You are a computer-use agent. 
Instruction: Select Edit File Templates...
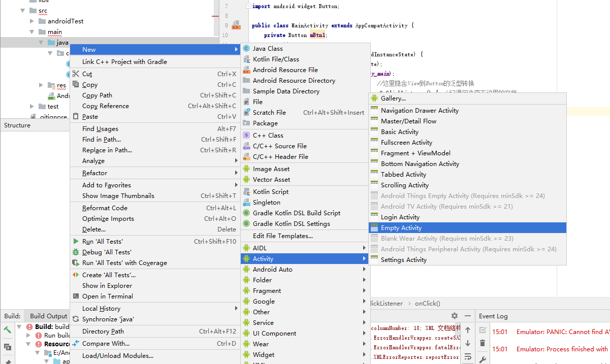(305, 236)
